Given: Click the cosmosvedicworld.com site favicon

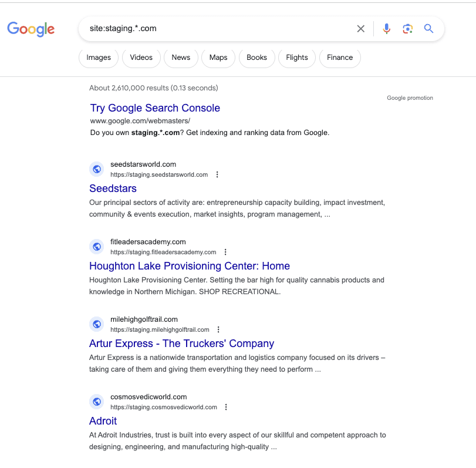Looking at the screenshot, I should pos(96,401).
